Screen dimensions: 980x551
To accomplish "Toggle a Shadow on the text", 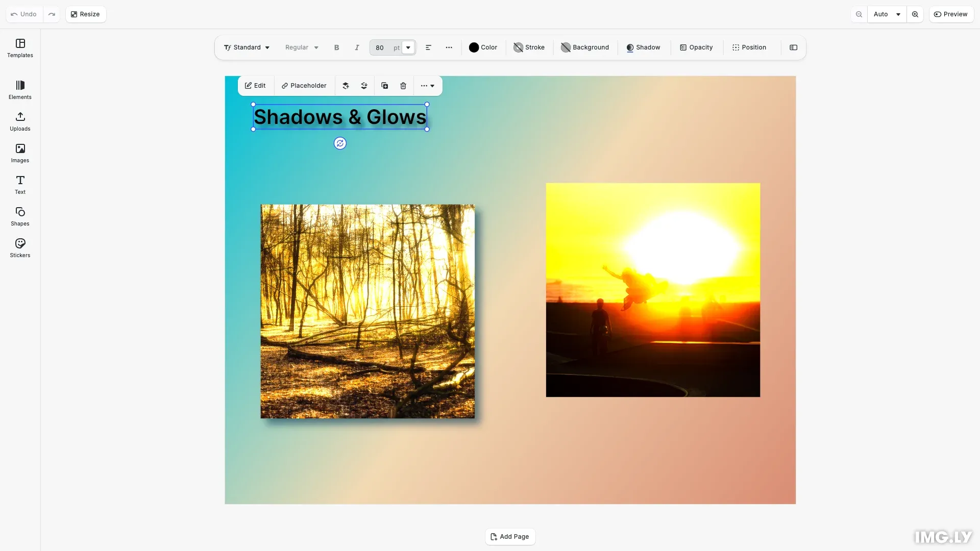I will [643, 47].
